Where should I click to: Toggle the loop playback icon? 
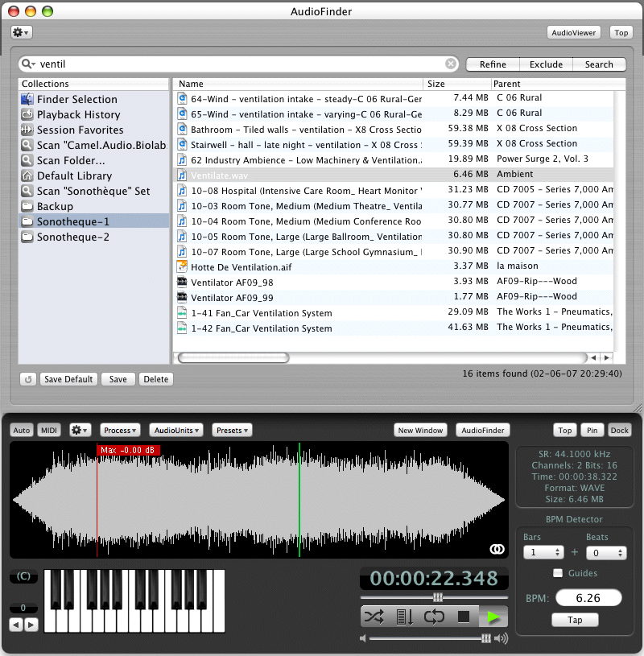click(x=434, y=617)
